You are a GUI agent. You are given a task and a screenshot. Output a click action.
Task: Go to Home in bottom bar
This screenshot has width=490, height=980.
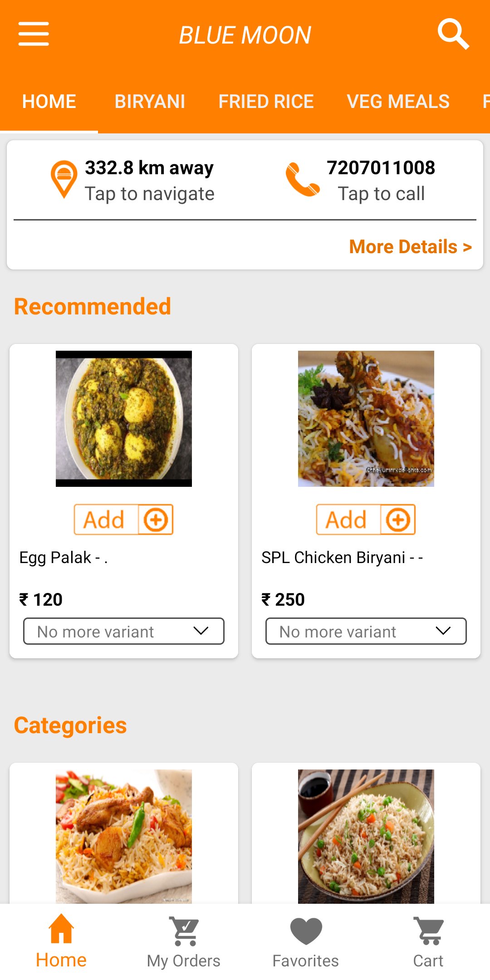pos(61,941)
